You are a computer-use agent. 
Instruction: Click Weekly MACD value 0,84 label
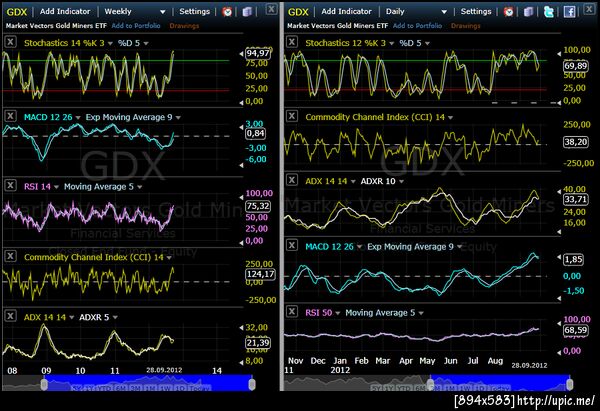(255, 133)
